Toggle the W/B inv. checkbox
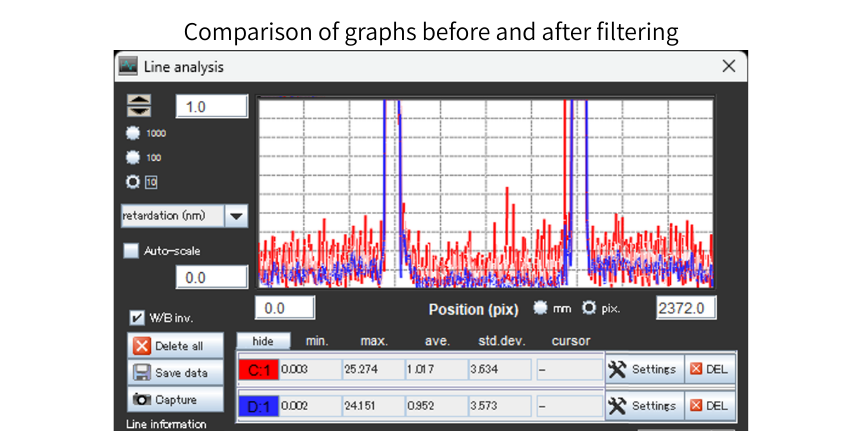 (138, 318)
